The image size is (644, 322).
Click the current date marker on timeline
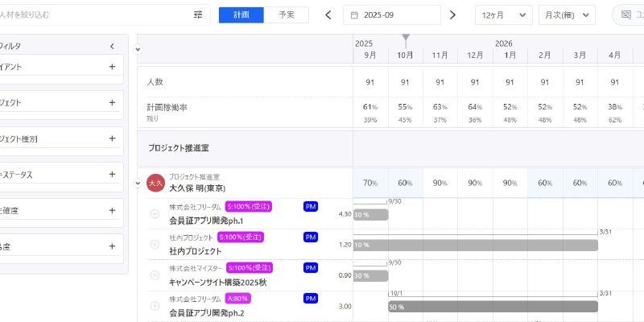(406, 39)
